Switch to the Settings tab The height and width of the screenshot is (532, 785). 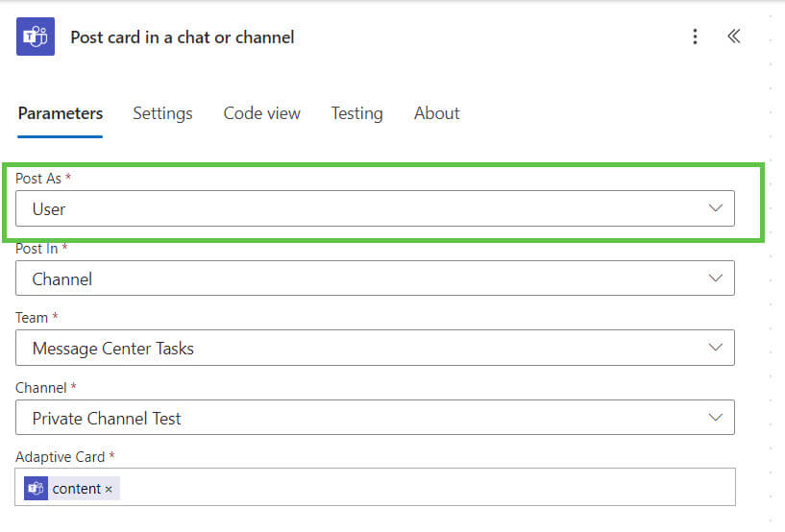162,113
